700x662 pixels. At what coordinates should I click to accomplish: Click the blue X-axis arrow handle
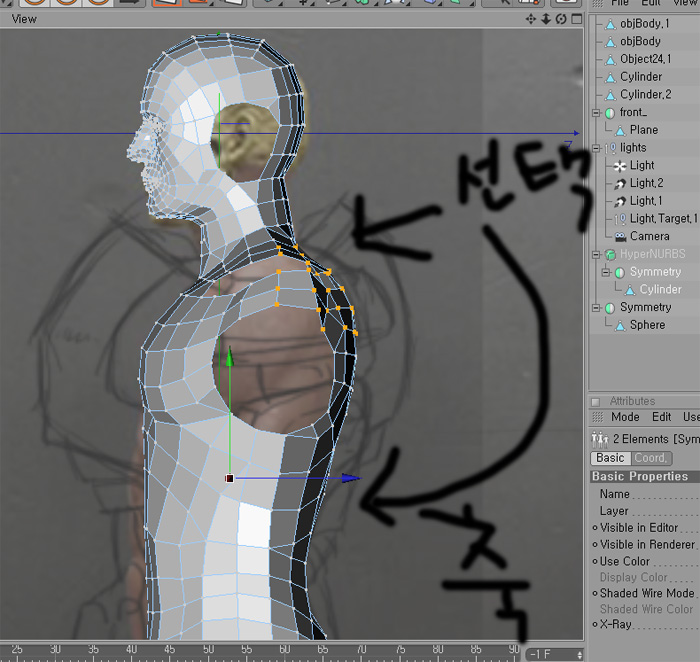tap(351, 478)
